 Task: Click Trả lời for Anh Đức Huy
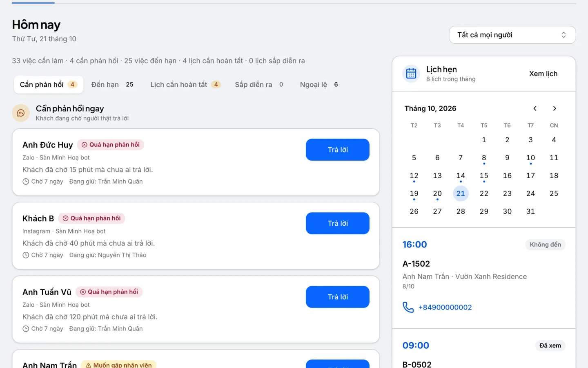click(338, 150)
